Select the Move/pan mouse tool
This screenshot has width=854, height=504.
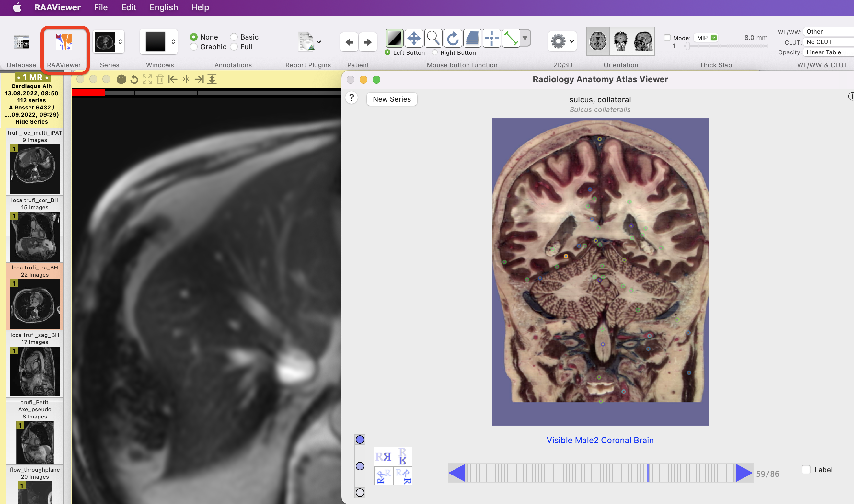[x=414, y=38]
